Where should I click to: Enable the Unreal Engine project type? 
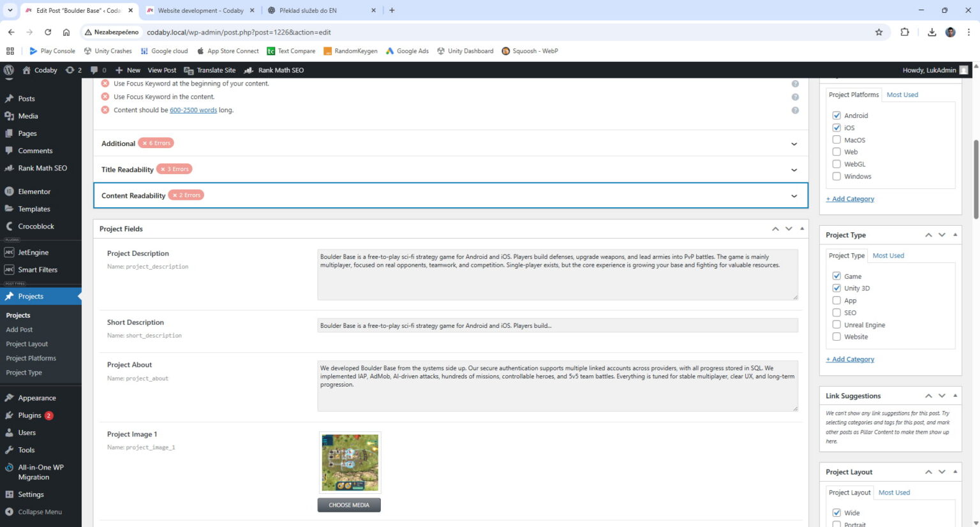click(836, 324)
